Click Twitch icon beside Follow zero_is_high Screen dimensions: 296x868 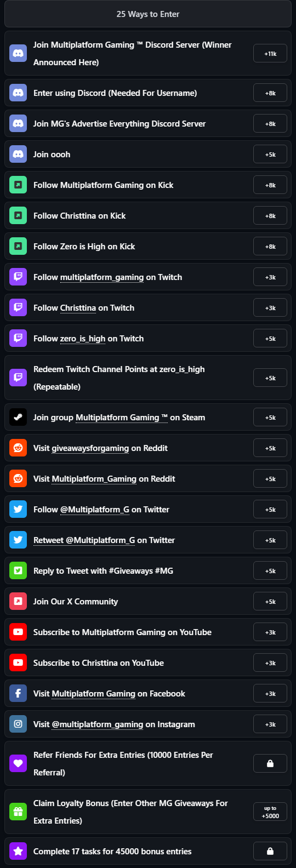(18, 339)
